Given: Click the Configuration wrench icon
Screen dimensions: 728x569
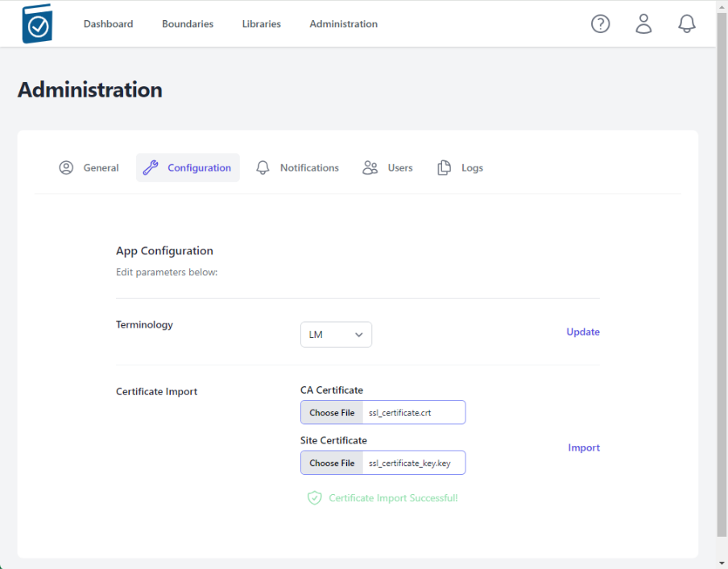Looking at the screenshot, I should (151, 167).
